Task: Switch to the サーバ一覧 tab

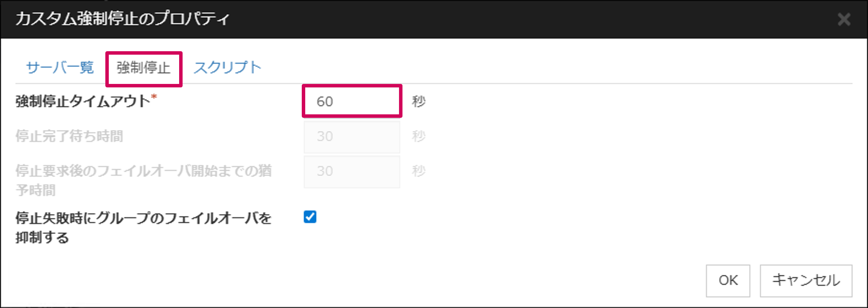Action: point(60,68)
